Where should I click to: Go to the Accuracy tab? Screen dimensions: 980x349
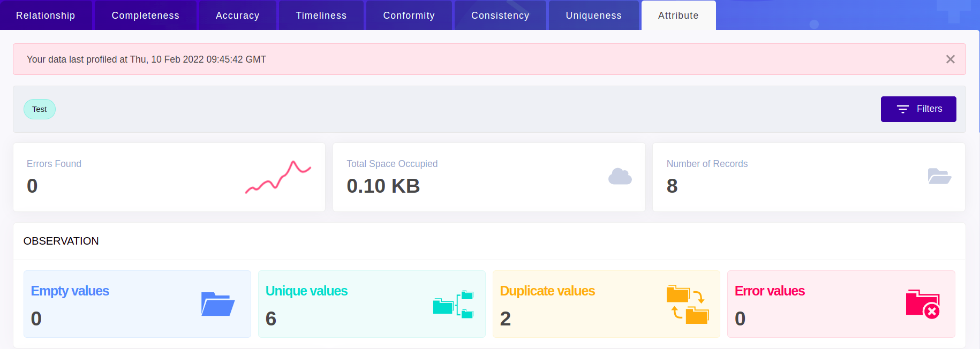(x=237, y=16)
